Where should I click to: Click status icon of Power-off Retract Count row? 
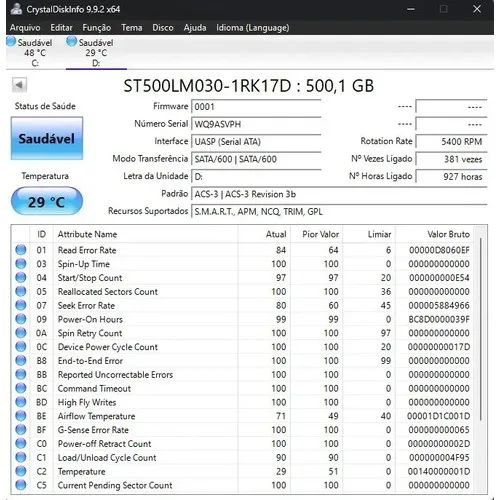click(21, 443)
